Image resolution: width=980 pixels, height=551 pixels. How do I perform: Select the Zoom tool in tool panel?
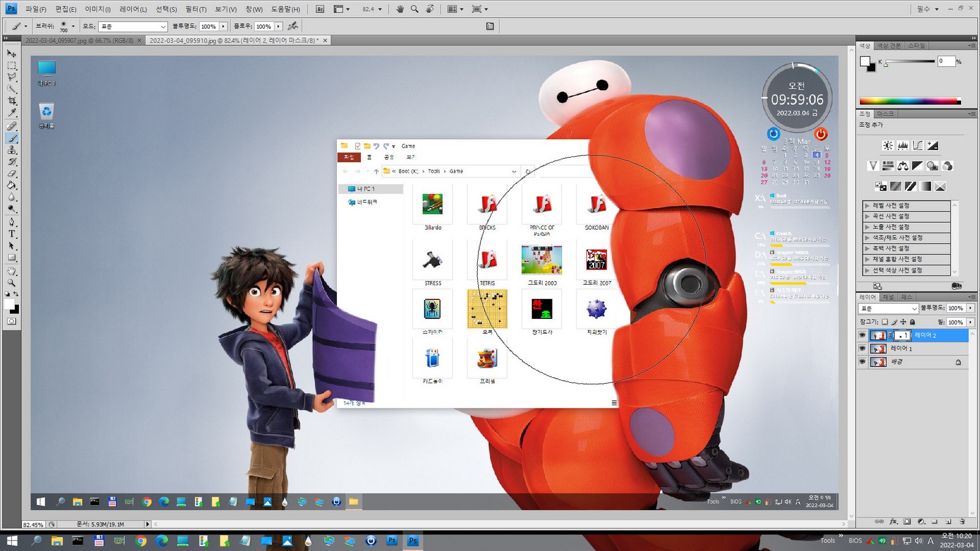[x=12, y=283]
